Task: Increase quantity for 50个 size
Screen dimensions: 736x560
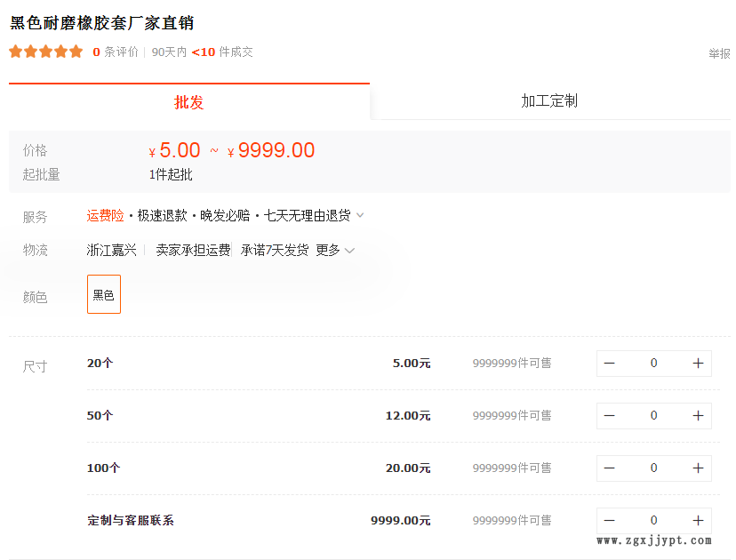Action: [x=698, y=416]
